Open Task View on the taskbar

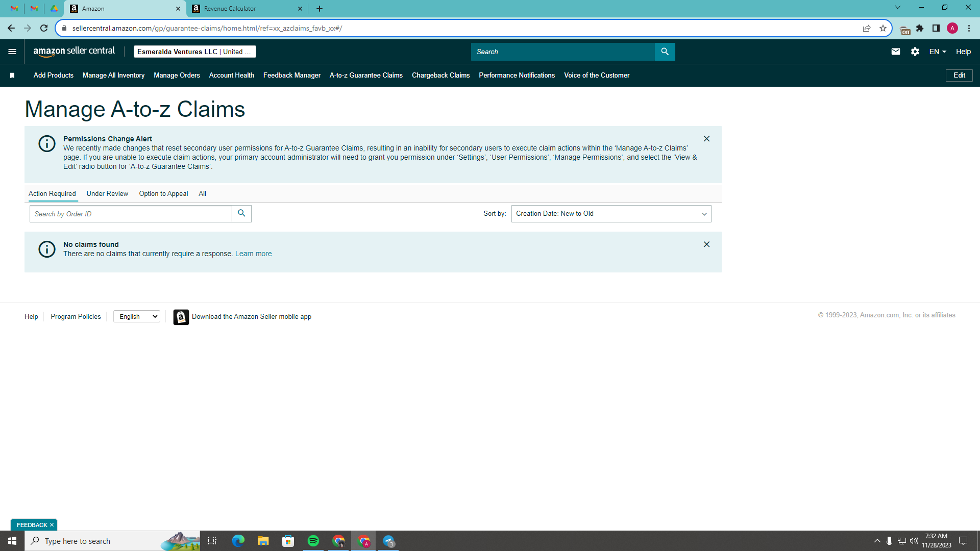click(212, 541)
